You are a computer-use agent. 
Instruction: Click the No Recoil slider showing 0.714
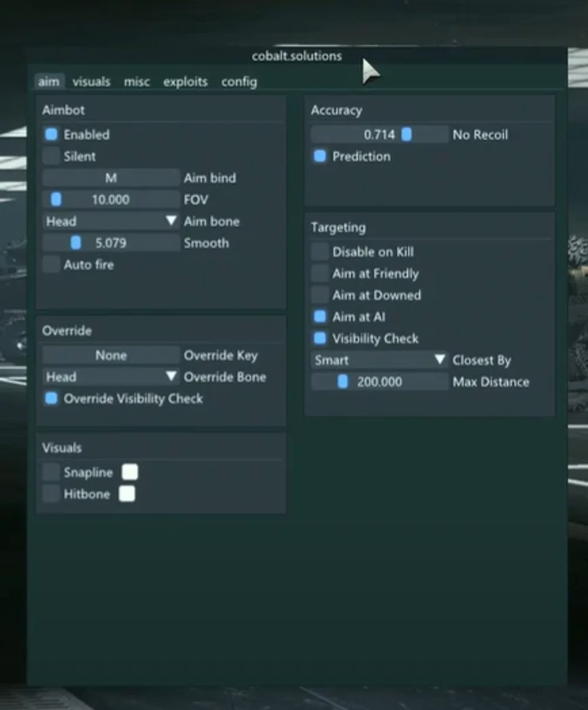(x=380, y=134)
